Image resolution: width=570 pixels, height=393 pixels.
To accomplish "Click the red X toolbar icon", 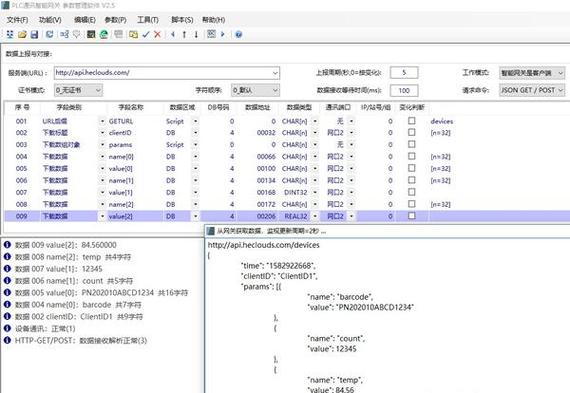I will click(x=157, y=35).
